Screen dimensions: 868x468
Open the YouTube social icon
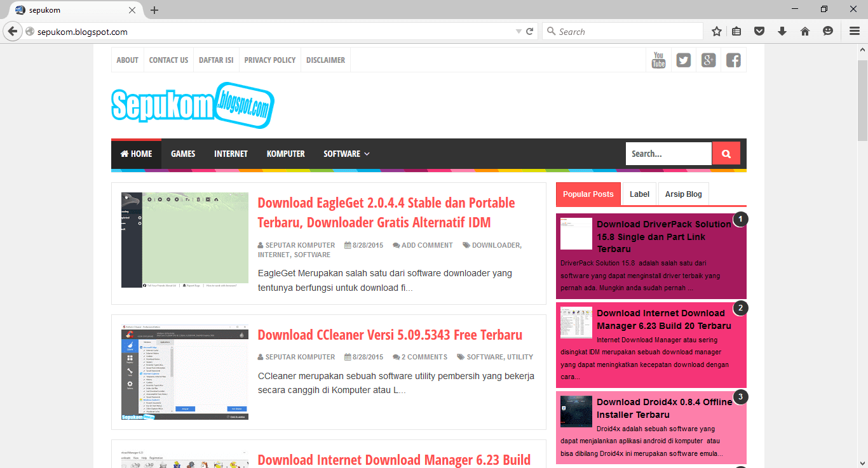659,60
